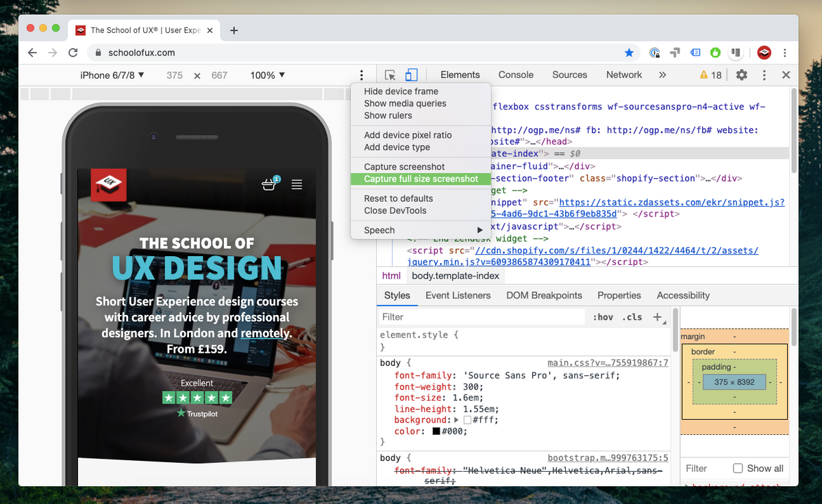This screenshot has height=504, width=822.
Task: Toggle .cls element classes pane
Action: pyautogui.click(x=632, y=317)
